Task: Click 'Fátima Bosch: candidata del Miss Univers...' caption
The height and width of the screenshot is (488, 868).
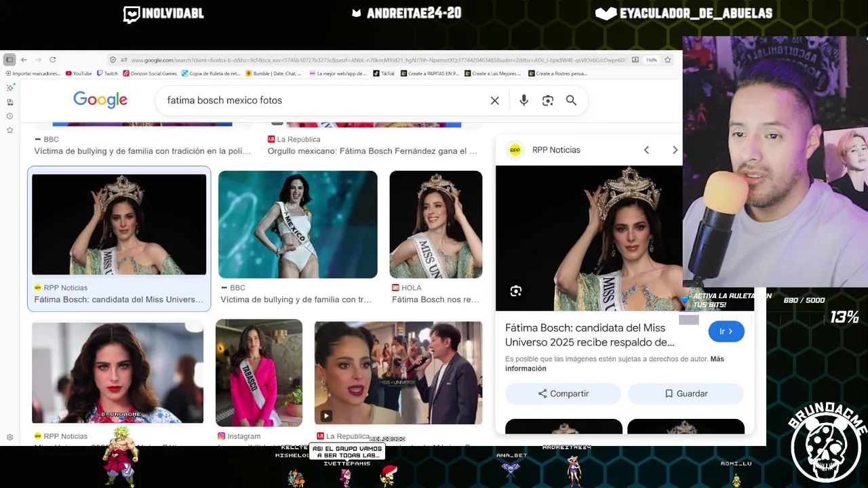Action: point(119,300)
